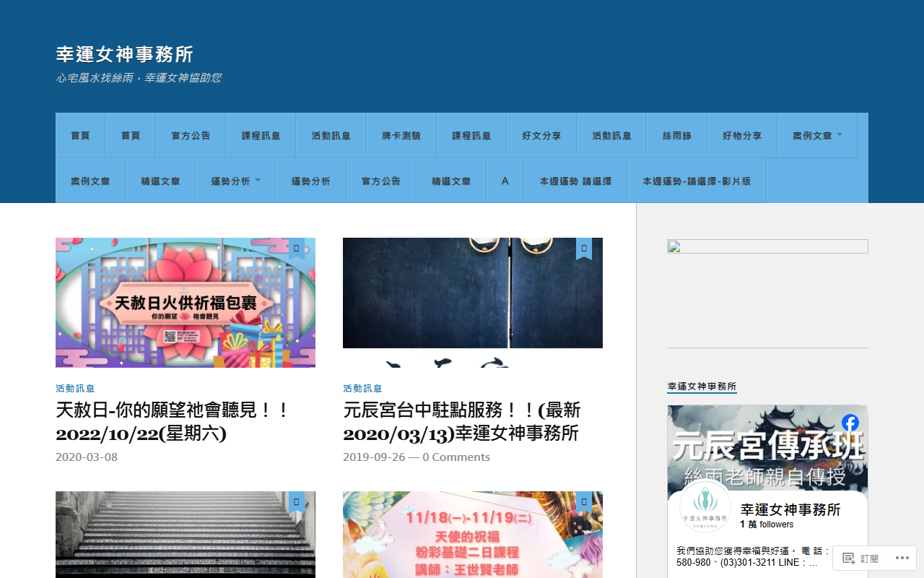The height and width of the screenshot is (578, 924).
Task: Click the 2019-09-26 post date
Action: coord(374,457)
